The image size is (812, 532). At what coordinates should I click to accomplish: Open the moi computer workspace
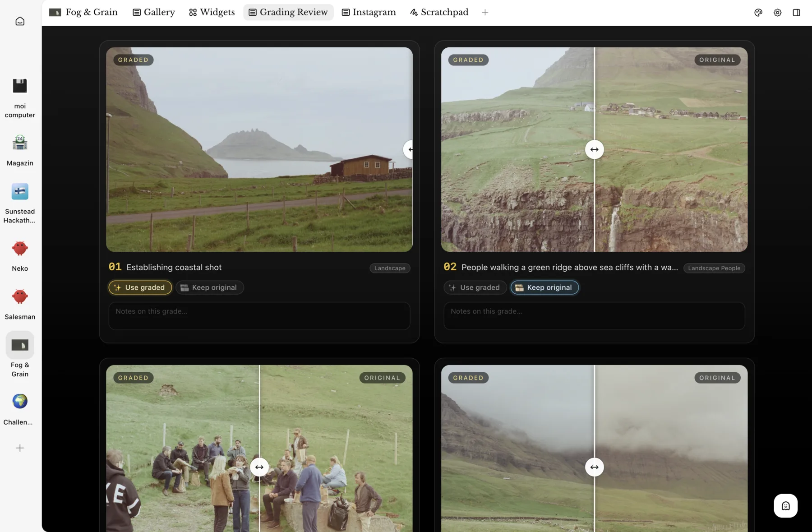point(20,97)
